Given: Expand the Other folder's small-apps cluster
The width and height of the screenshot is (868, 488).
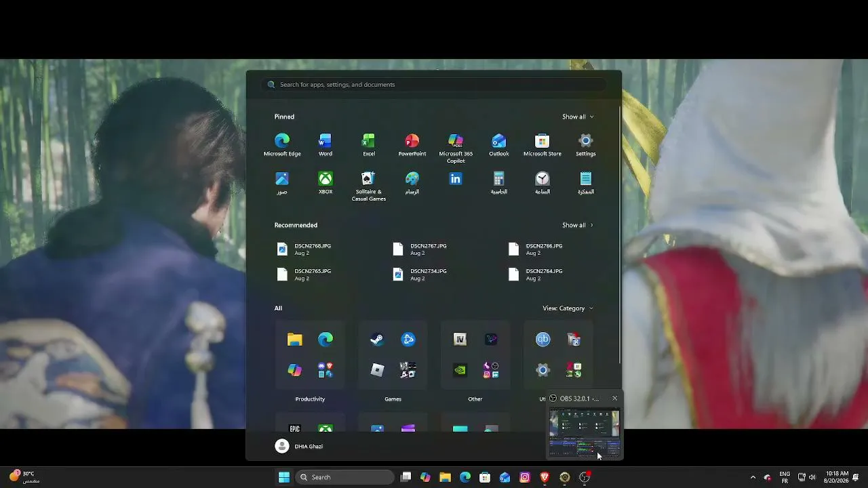Looking at the screenshot, I should click(x=491, y=370).
